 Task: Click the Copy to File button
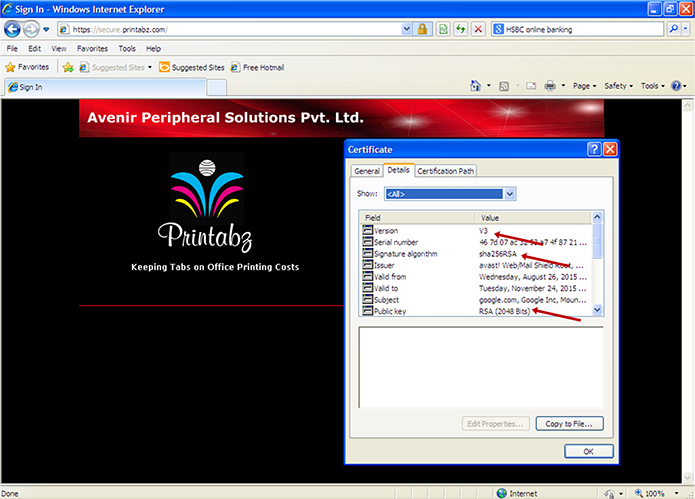coord(570,423)
